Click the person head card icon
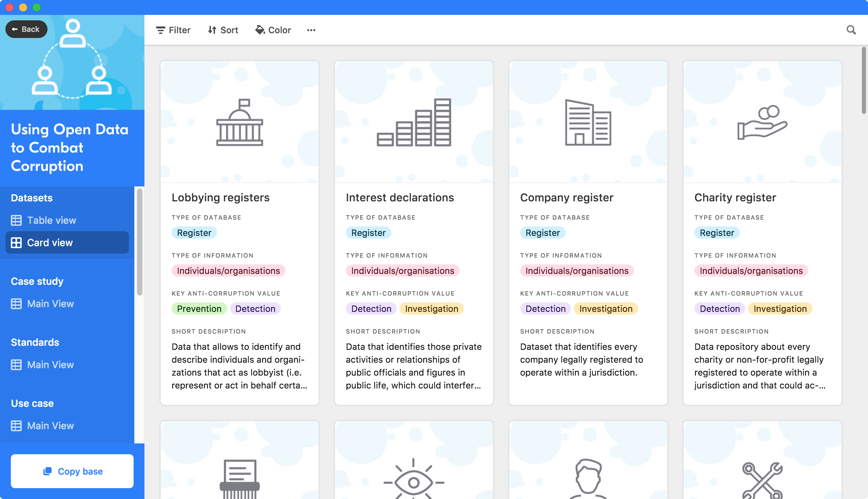This screenshot has height=499, width=868. [588, 479]
